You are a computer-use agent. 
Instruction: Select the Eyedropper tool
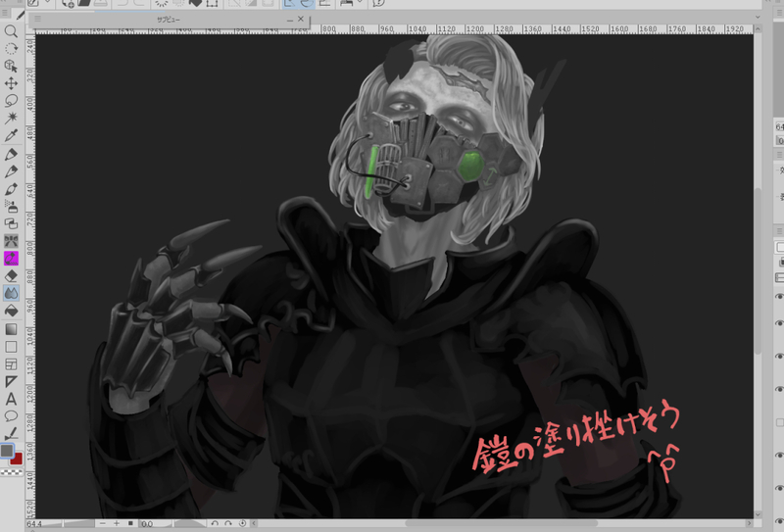[x=11, y=135]
